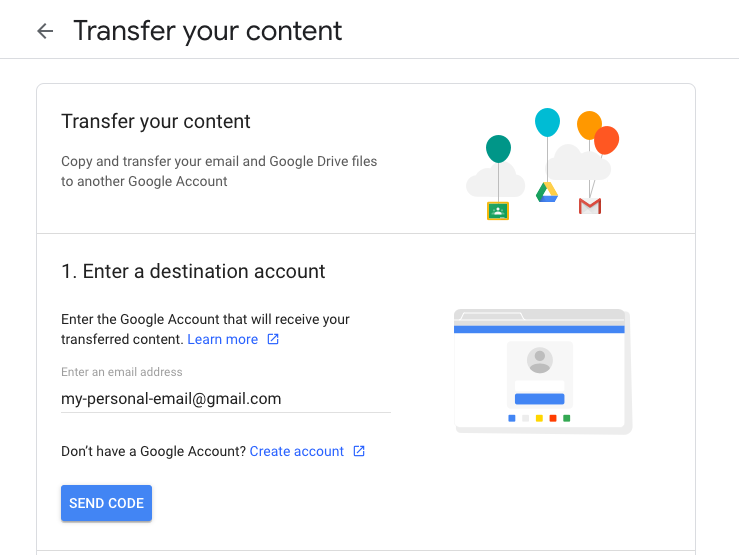Viewport: 739px width, 555px height.
Task: Click the teal balloon above the Classroom icon
Action: coord(498,149)
